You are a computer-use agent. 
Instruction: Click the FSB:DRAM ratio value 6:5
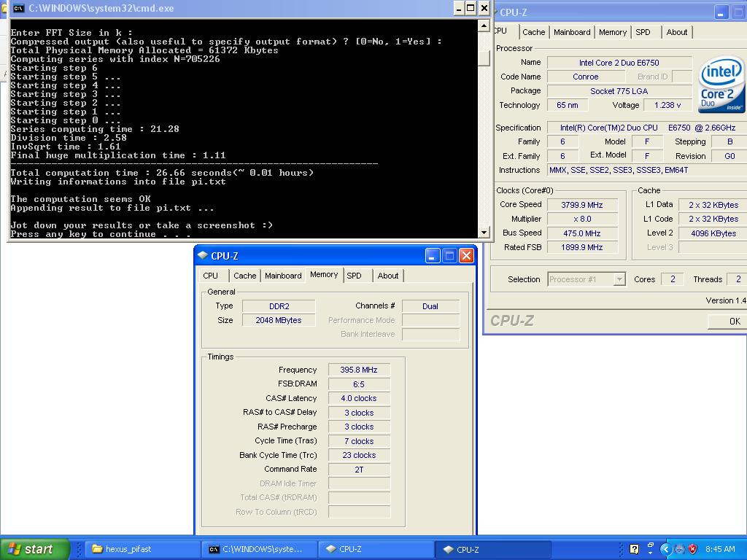(359, 384)
